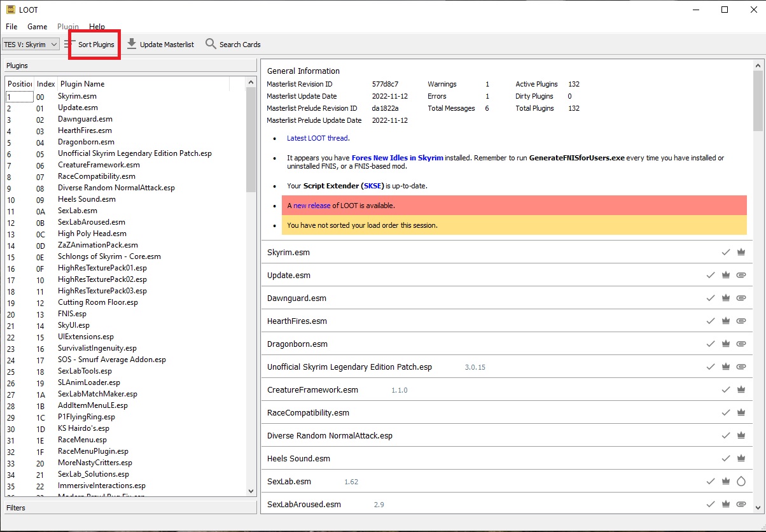Viewport: 766px width, 532px height.
Task: Click the checkmark icon on SexLabAroused.esm card
Action: coord(711,505)
